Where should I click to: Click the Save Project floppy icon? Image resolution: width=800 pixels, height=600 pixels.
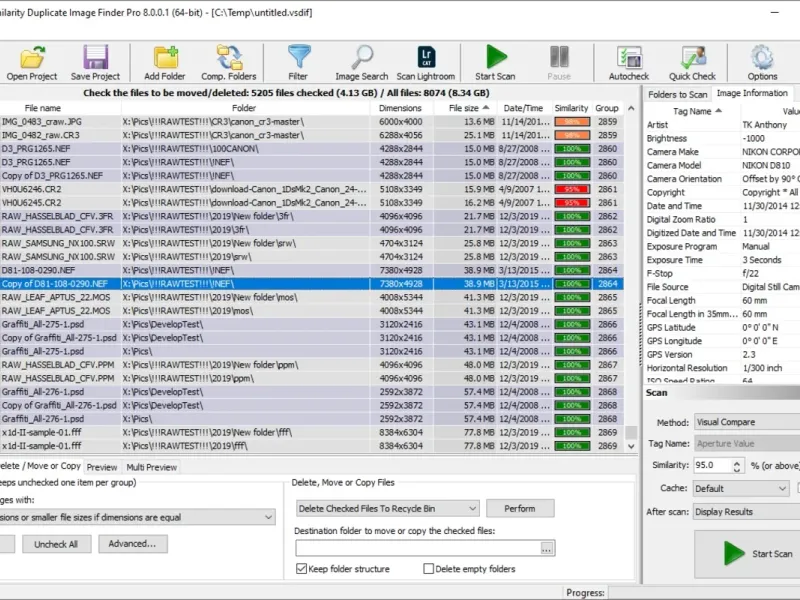click(96, 62)
